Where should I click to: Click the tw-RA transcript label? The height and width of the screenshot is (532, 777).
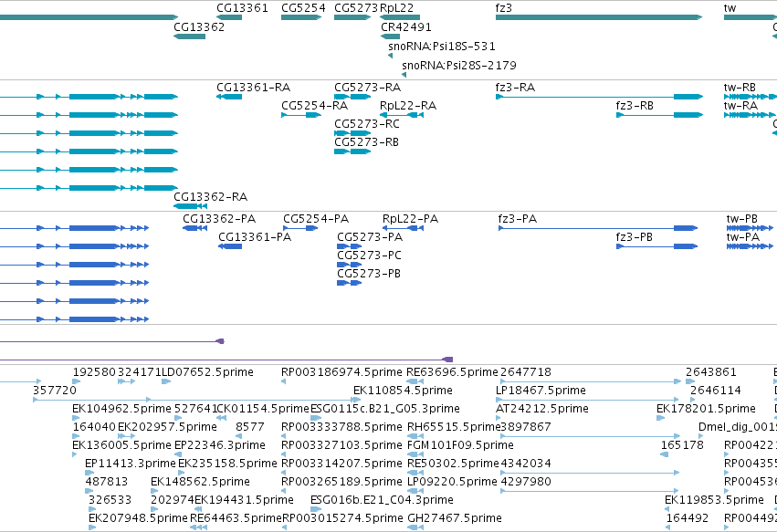click(740, 106)
